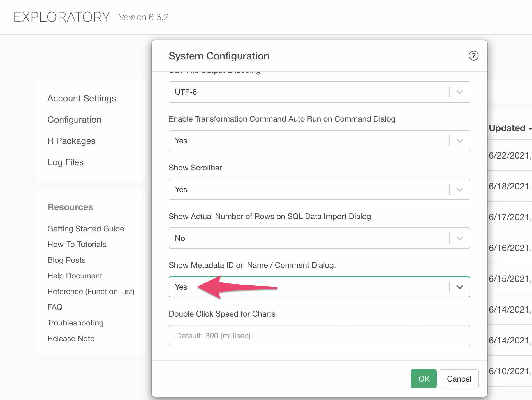Open the Reference (Function List) link
The height and width of the screenshot is (400, 532).
pyautogui.click(x=91, y=291)
